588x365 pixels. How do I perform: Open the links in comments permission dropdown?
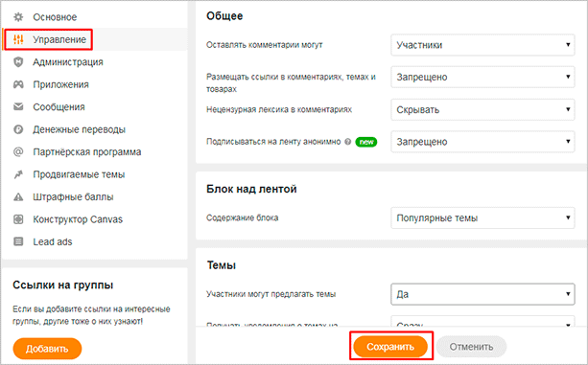(482, 77)
